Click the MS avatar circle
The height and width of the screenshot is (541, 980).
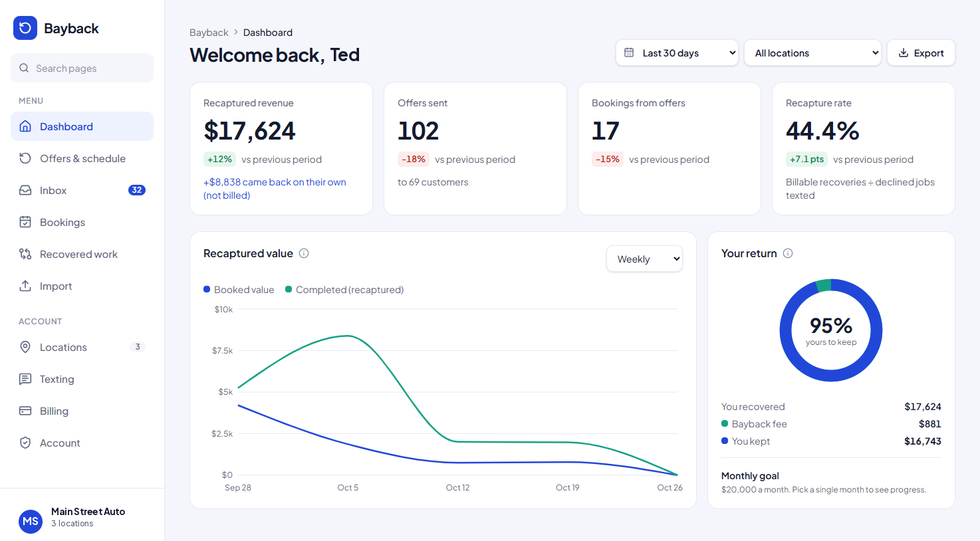pos(31,522)
